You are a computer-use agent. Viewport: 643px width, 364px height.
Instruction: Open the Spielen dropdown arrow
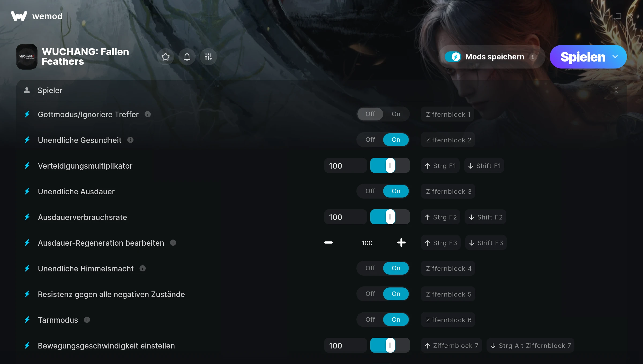click(615, 57)
